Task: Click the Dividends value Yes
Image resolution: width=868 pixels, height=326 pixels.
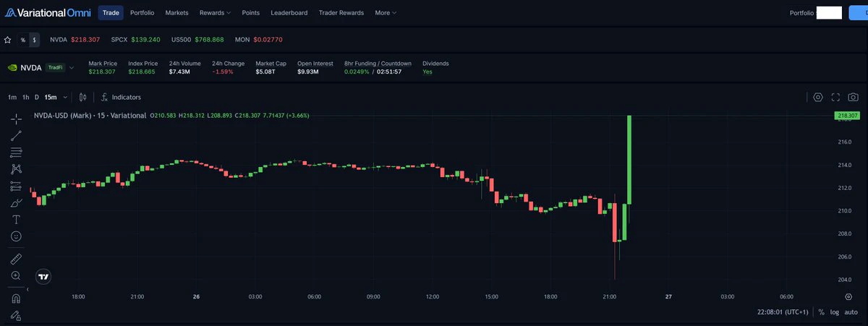Action: (x=427, y=72)
